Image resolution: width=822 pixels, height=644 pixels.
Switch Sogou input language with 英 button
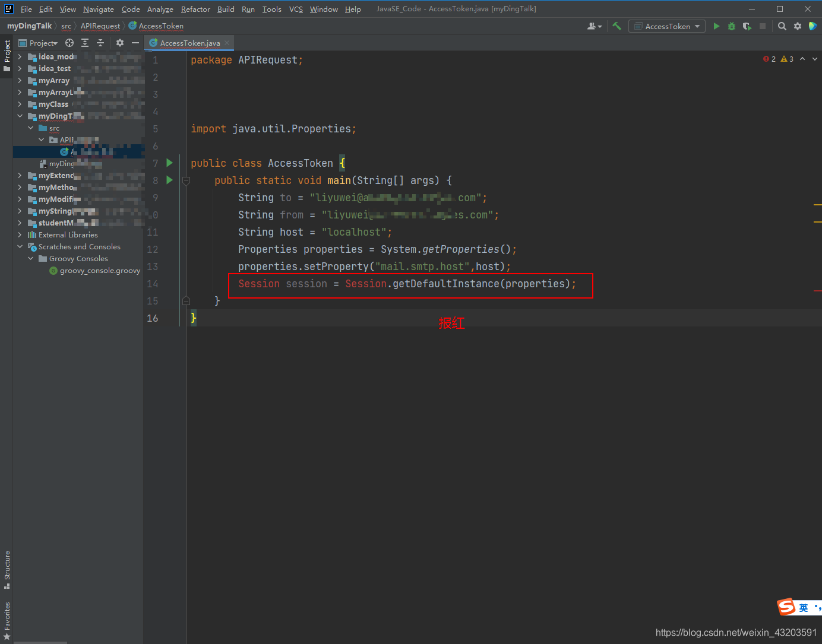(803, 608)
